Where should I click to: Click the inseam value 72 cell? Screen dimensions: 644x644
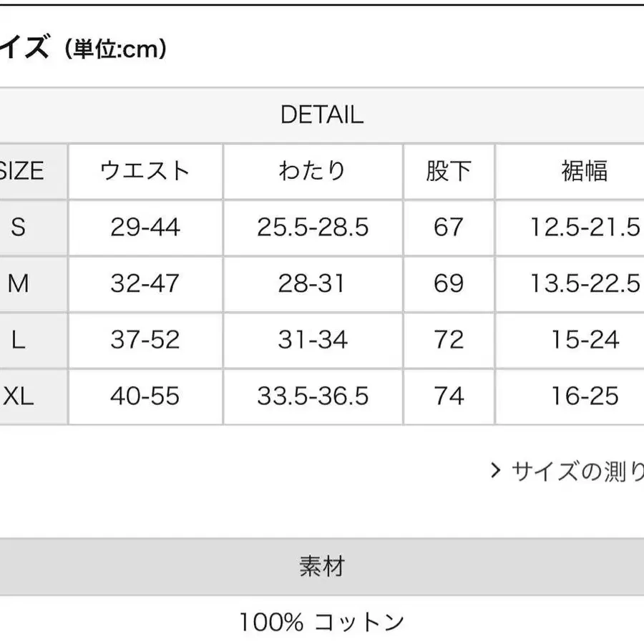click(x=449, y=339)
